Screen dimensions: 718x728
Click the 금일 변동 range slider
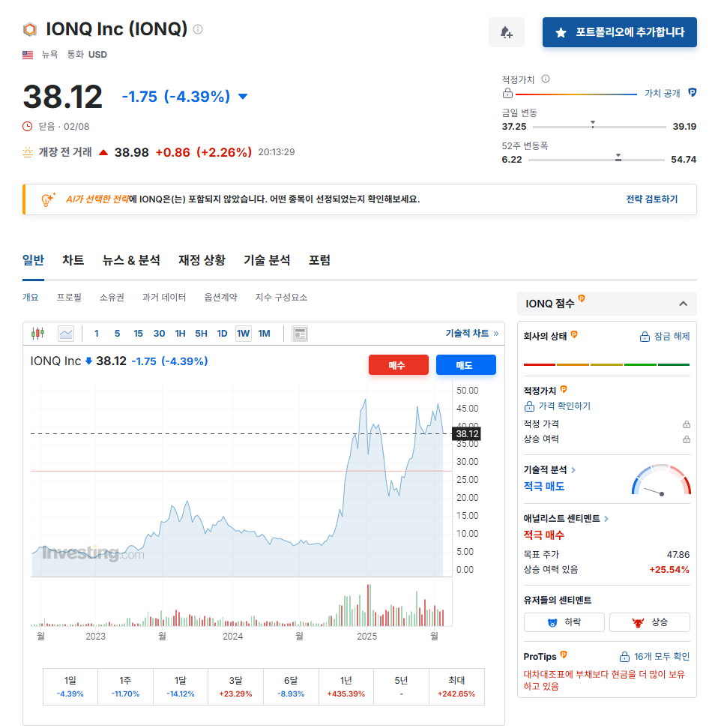point(599,126)
